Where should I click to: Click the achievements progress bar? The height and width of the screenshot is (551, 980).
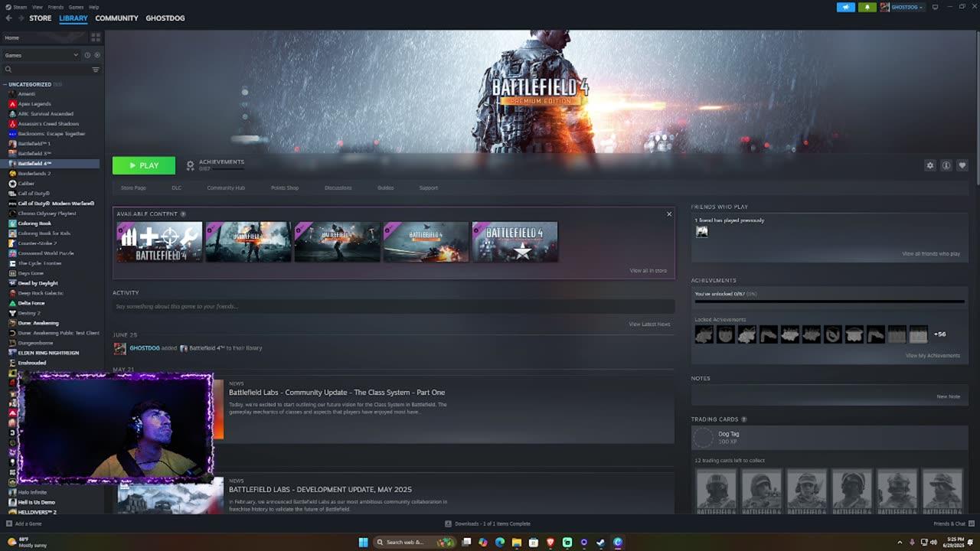829,302
